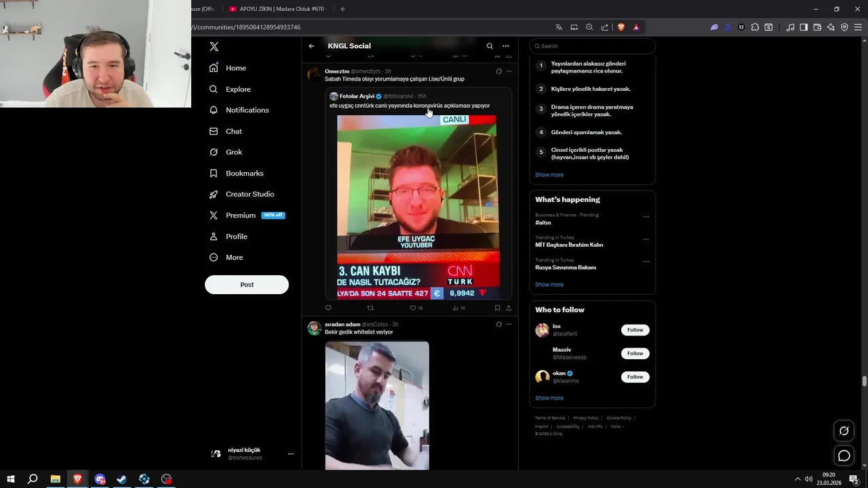The image size is (868, 488).
Task: Switch to APOYU ZİKİN YouTube tab
Action: tap(278, 9)
